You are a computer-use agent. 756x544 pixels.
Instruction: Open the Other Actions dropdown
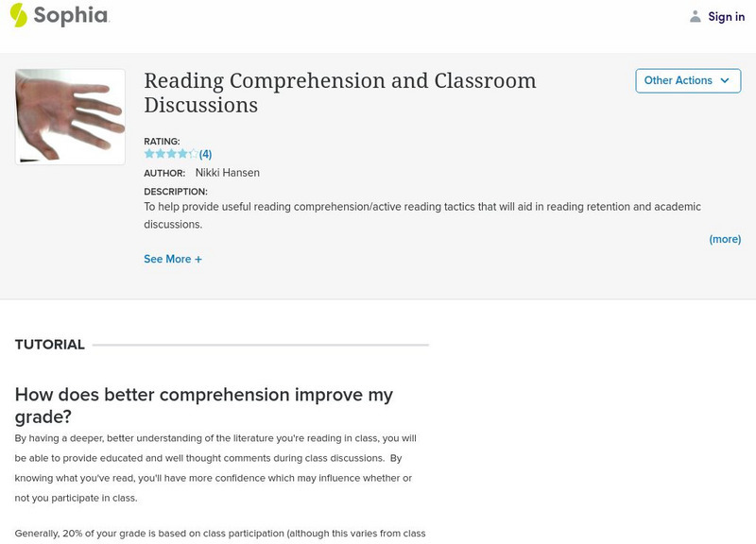pos(679,81)
